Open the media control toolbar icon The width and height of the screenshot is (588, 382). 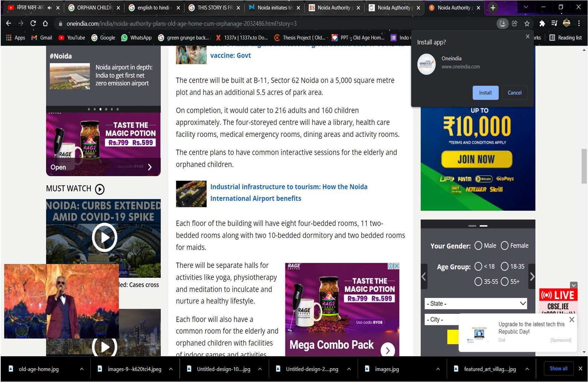coord(554,24)
